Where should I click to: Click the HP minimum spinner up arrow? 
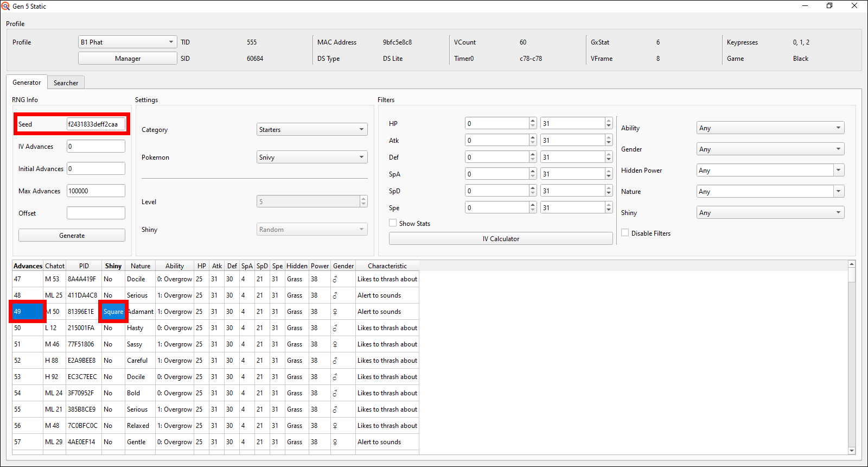[533, 121]
